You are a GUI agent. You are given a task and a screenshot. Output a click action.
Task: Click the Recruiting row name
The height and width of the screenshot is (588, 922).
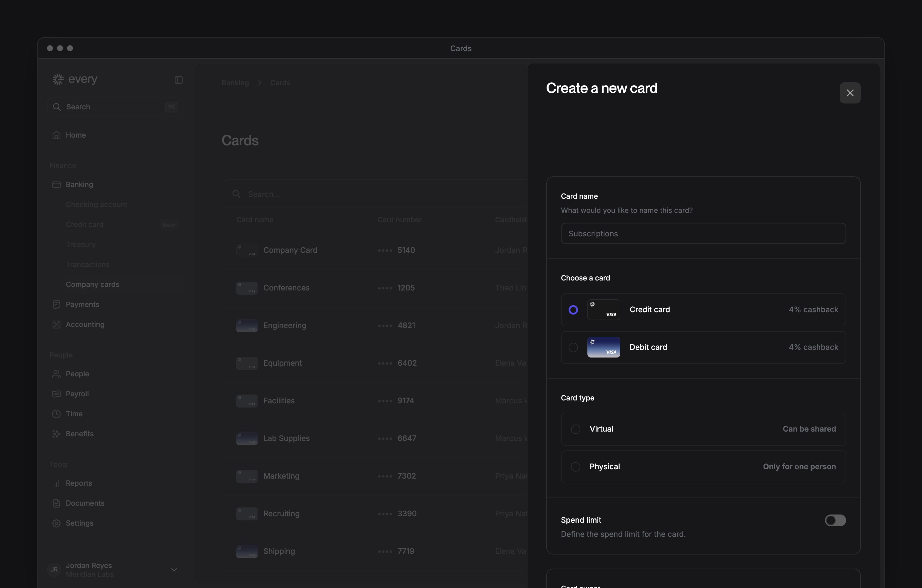(x=281, y=513)
